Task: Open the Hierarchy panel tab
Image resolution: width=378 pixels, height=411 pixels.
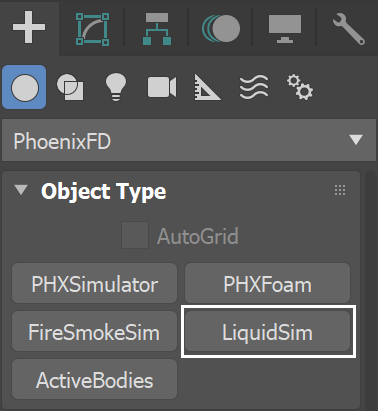Action: click(157, 29)
